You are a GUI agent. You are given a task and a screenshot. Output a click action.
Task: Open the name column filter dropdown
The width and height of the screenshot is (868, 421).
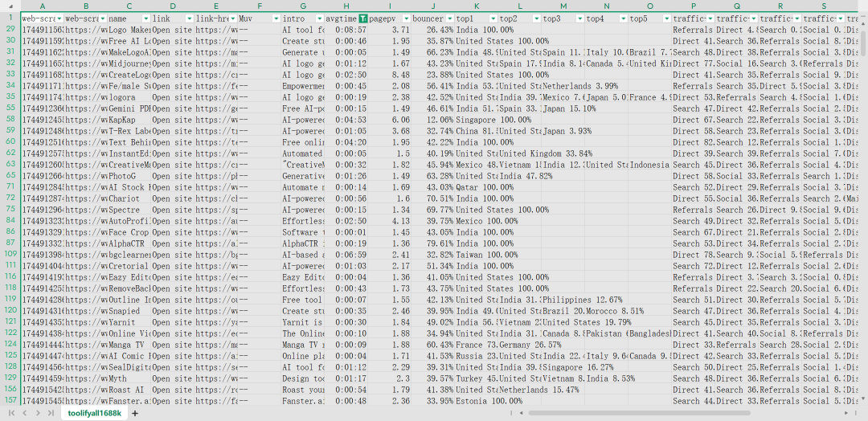(146, 18)
